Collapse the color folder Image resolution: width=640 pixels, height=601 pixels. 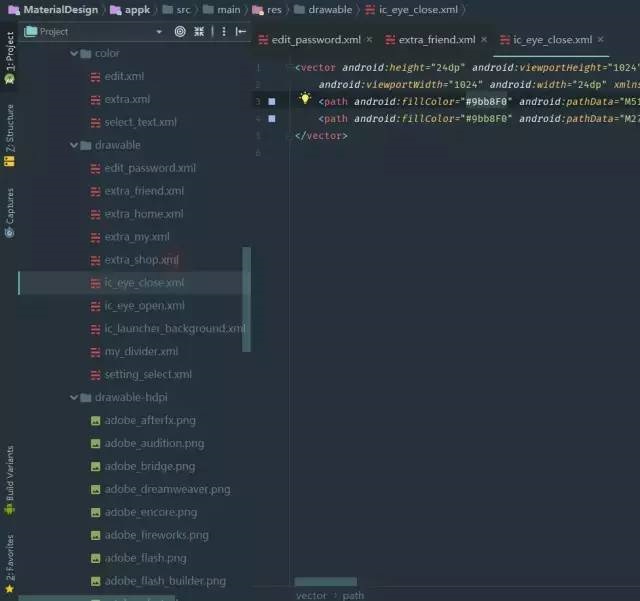[74, 53]
